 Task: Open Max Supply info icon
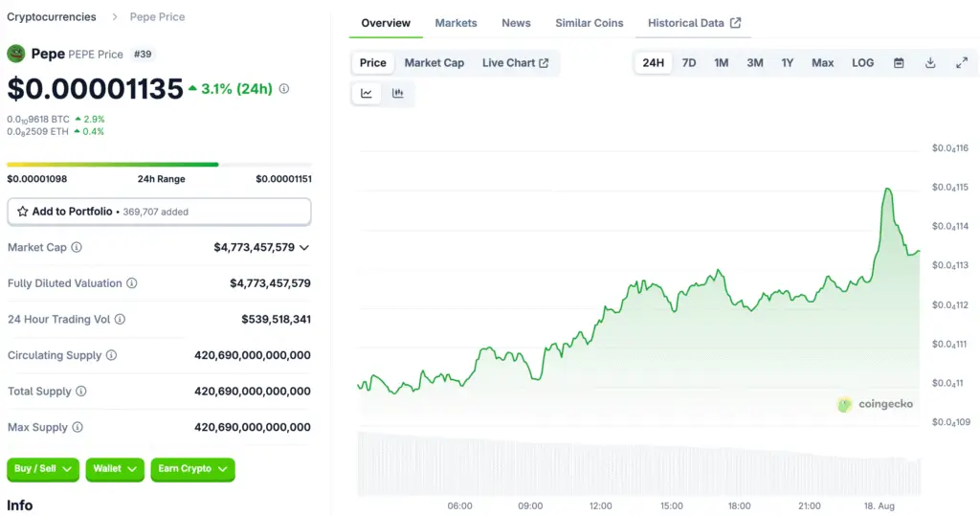pos(78,427)
